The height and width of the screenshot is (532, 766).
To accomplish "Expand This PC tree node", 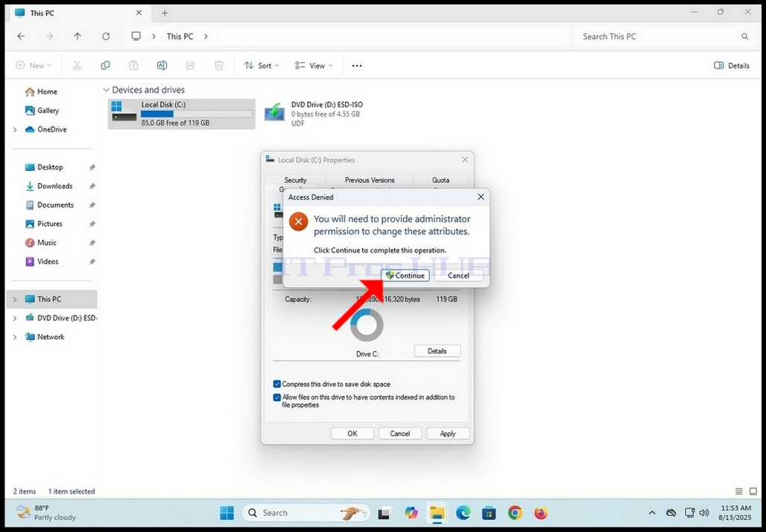I will point(15,299).
